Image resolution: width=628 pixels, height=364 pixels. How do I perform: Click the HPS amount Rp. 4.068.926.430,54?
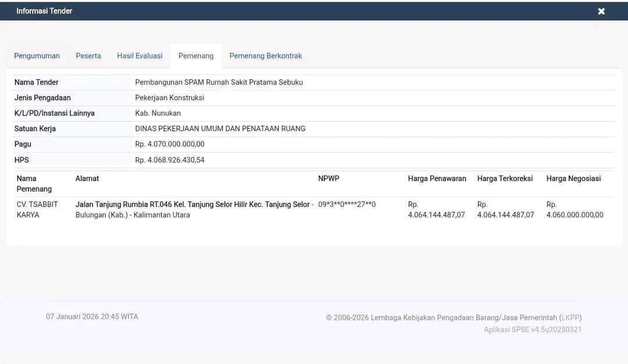pos(170,160)
